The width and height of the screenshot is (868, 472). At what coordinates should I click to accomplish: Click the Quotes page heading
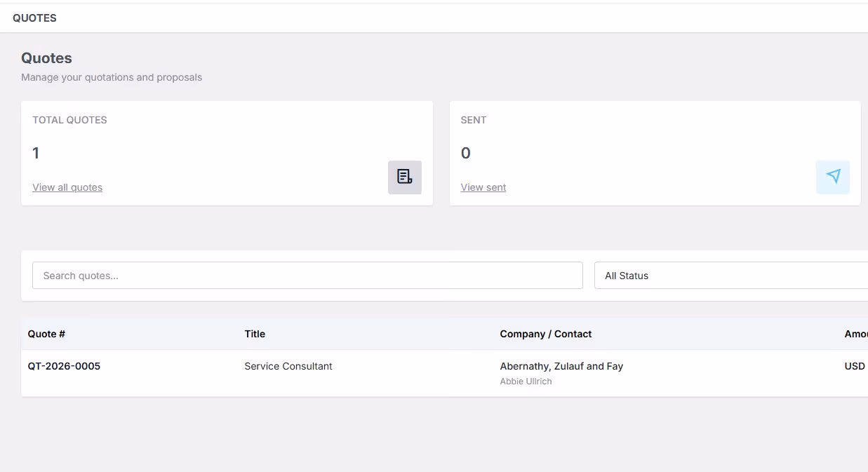[x=46, y=58]
